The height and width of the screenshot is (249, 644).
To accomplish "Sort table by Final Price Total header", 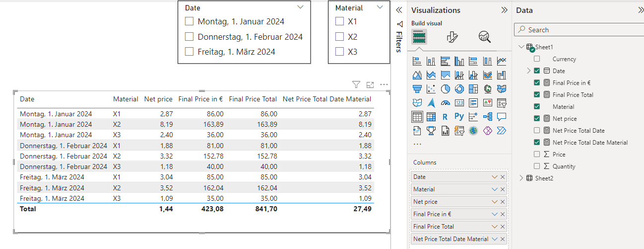I will coord(253,99).
